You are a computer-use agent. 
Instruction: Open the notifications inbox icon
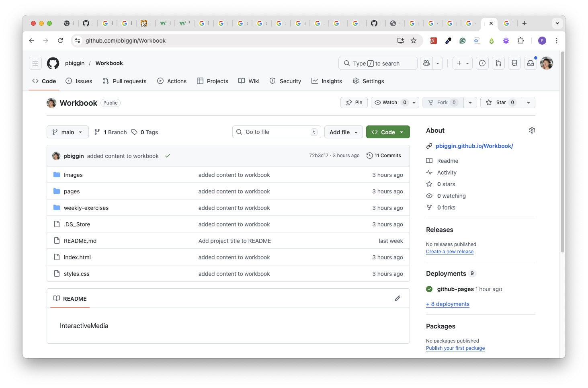531,63
